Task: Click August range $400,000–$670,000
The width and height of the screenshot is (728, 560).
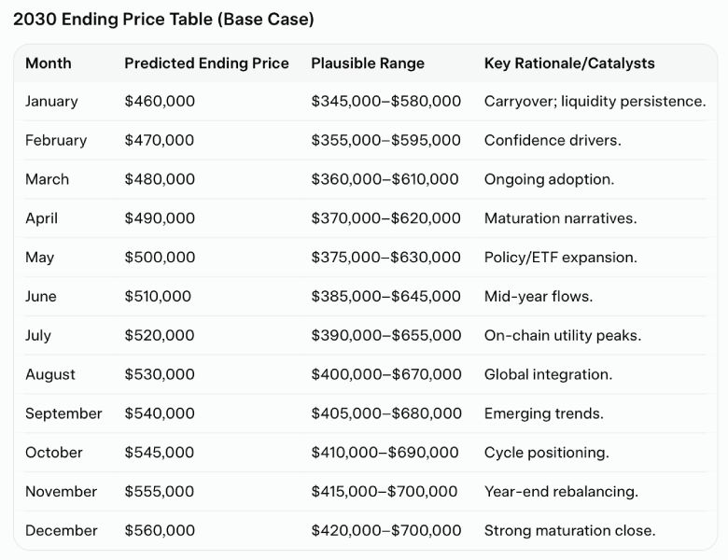Action: pyautogui.click(x=386, y=374)
